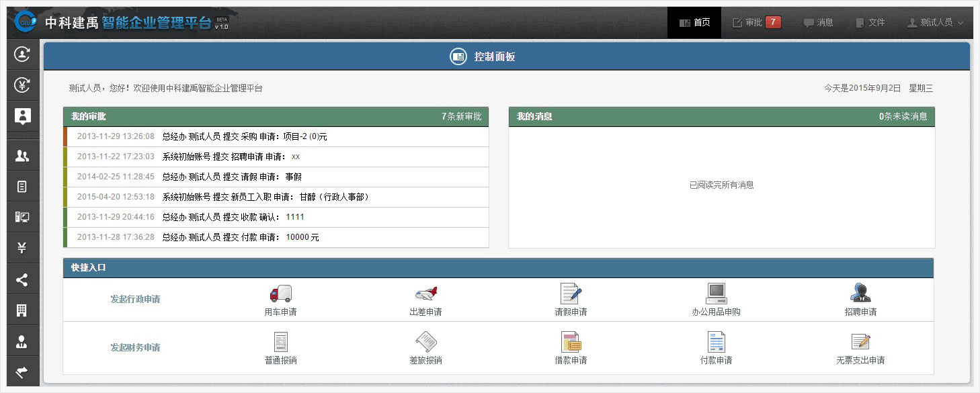Click the 已阅读完所有消息 text

coord(722,185)
